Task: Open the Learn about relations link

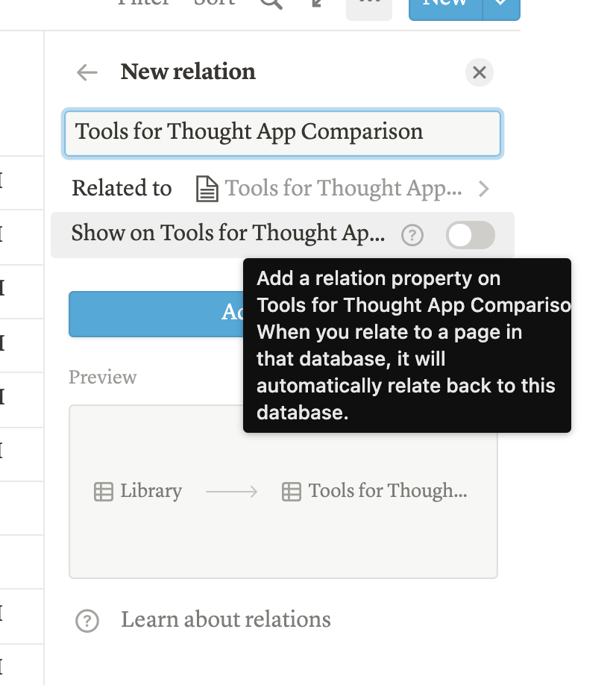Action: [226, 619]
